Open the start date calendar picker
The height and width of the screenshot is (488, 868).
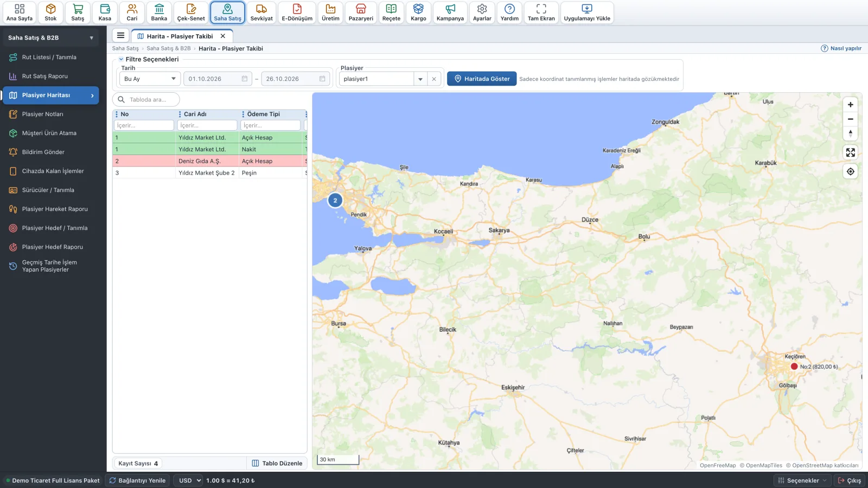pyautogui.click(x=245, y=79)
